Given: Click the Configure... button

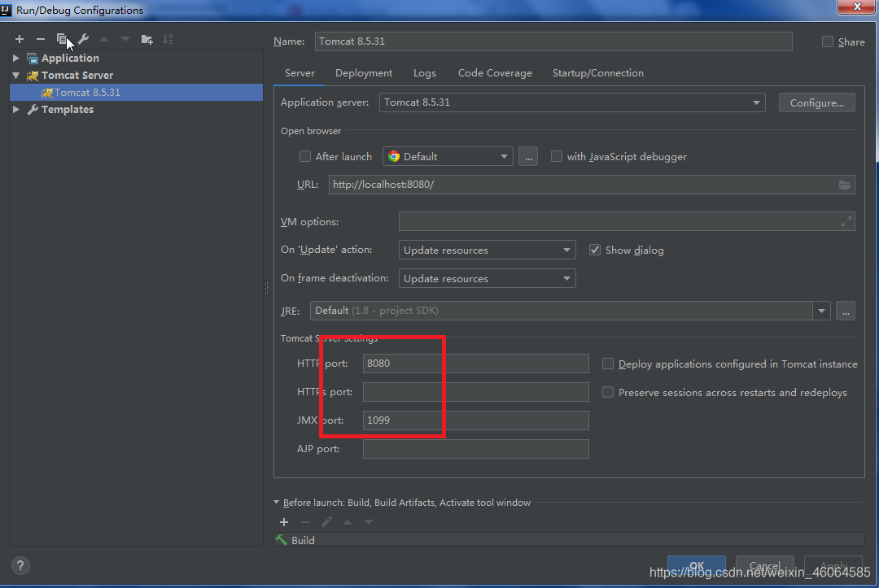Looking at the screenshot, I should point(817,102).
